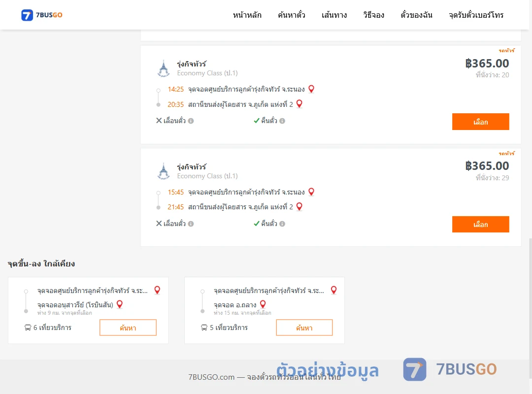The width and height of the screenshot is (532, 394).
Task: Click รุ่งกิจทัวร์ name on 14:25 trip
Action: click(192, 64)
